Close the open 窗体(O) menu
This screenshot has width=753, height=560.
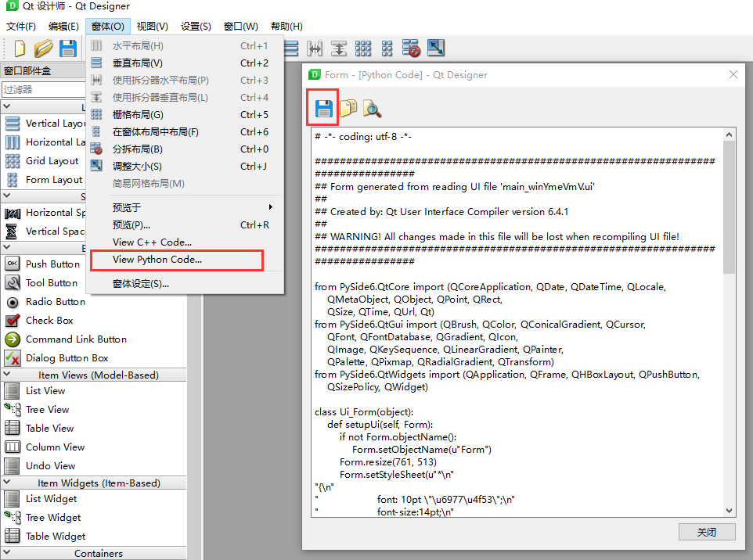[x=107, y=27]
